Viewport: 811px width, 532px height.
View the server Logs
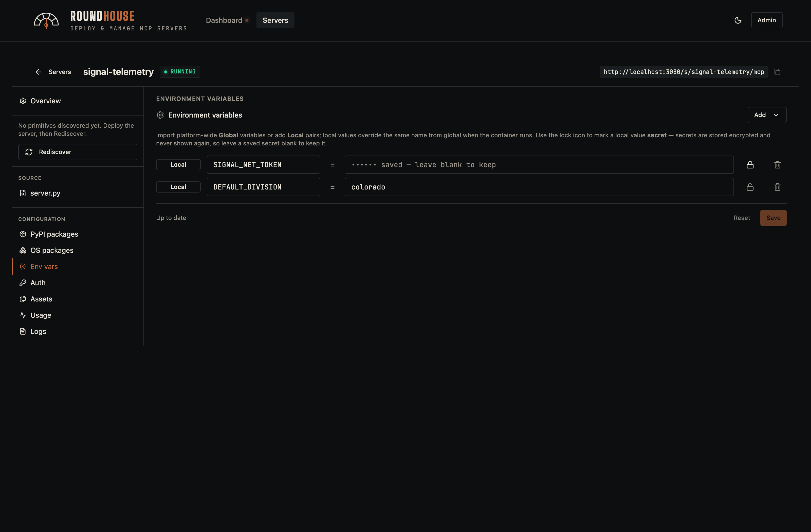[x=78, y=331]
